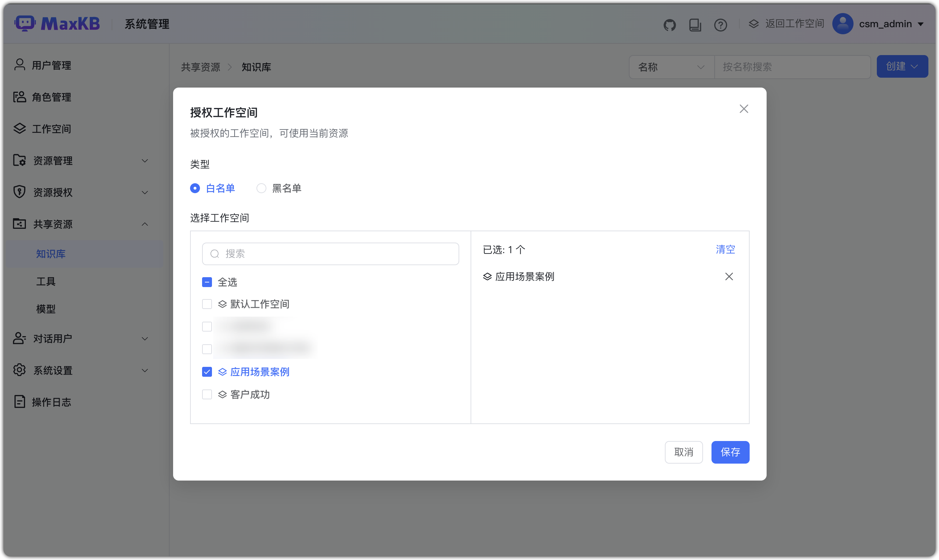Click the 对话用户 user icon

coord(20,339)
